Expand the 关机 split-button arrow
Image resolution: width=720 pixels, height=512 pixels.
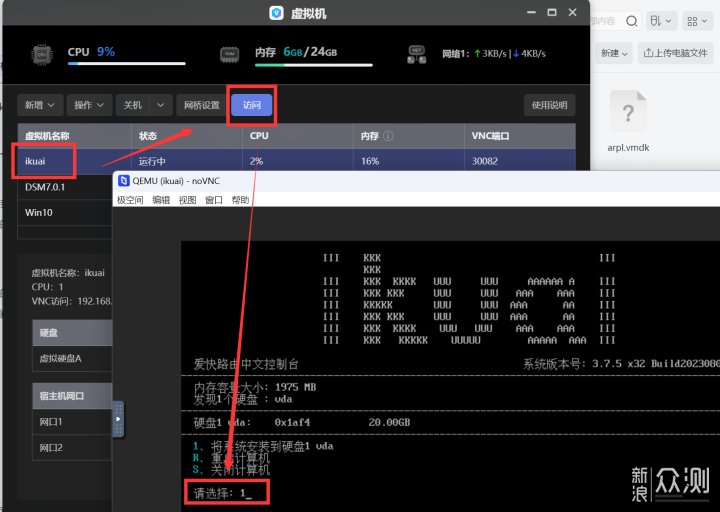[159, 105]
